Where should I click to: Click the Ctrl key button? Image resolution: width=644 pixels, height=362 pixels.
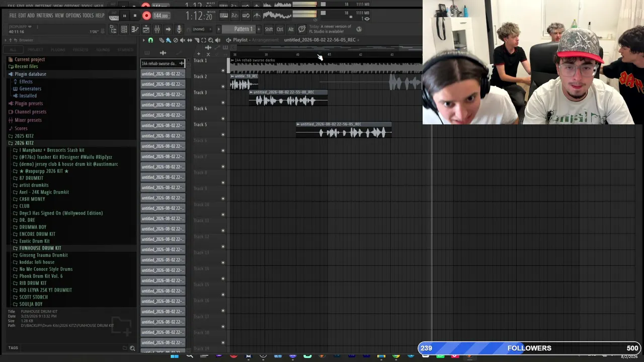280,29
